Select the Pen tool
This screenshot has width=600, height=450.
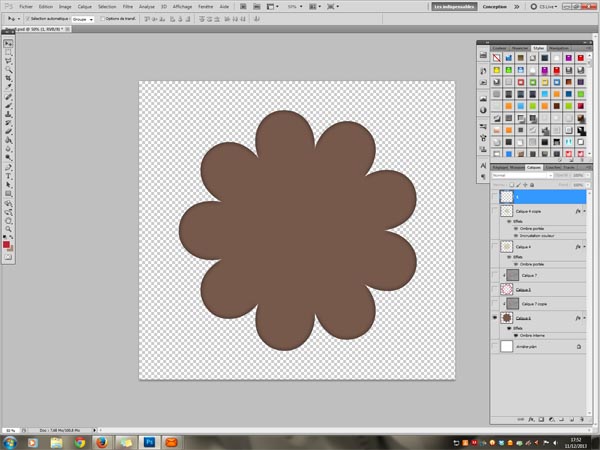click(8, 167)
